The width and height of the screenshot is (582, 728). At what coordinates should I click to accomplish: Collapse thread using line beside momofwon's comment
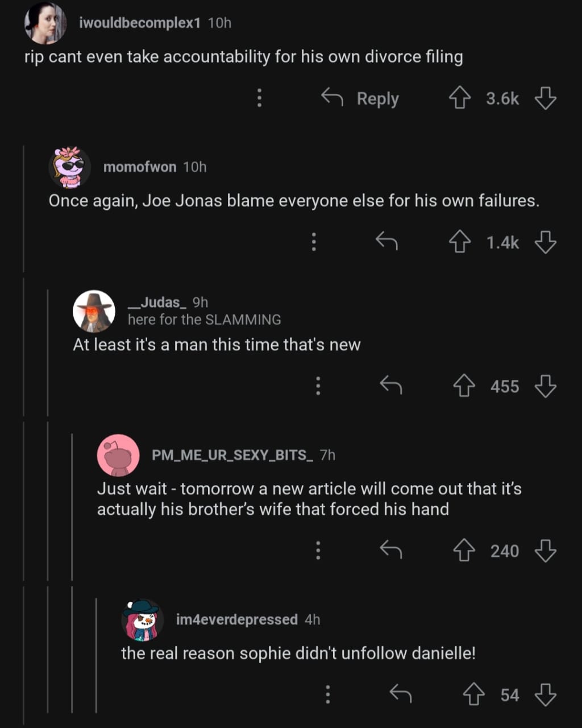point(23,208)
